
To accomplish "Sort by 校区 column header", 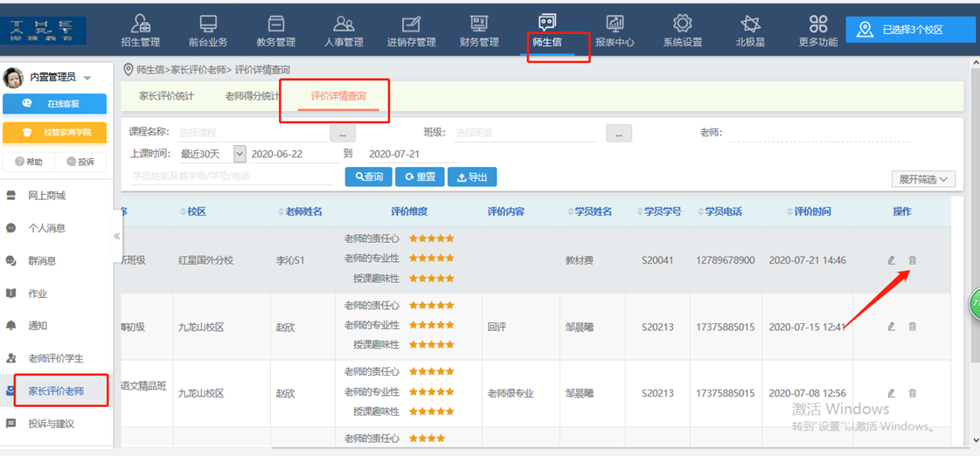I will tap(192, 211).
